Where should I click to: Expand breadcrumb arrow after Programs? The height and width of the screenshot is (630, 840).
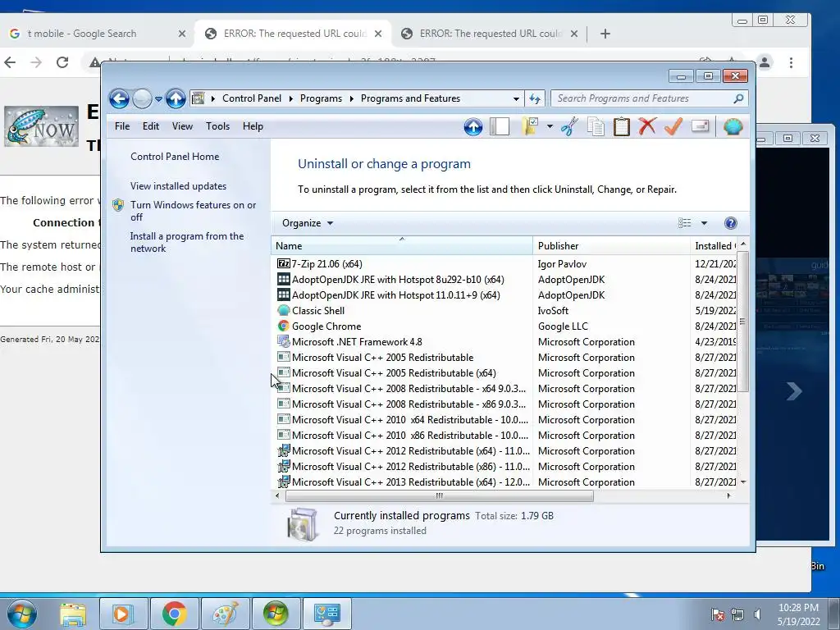coord(351,98)
